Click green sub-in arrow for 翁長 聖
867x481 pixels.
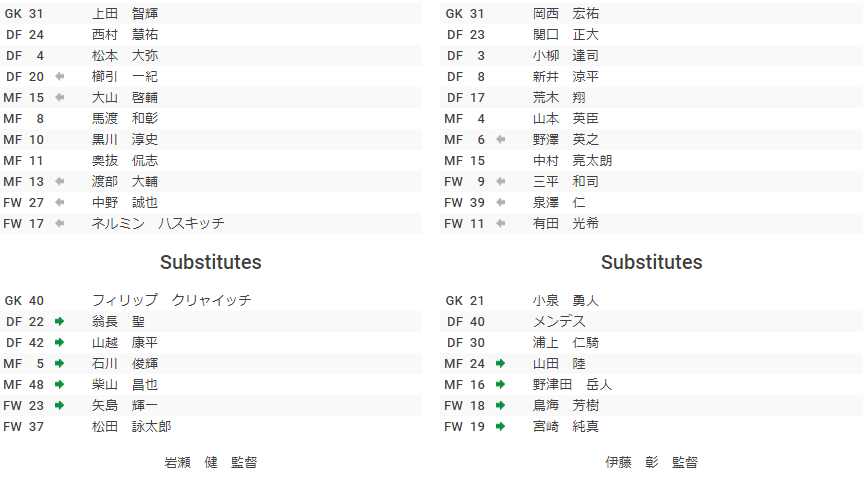60,322
